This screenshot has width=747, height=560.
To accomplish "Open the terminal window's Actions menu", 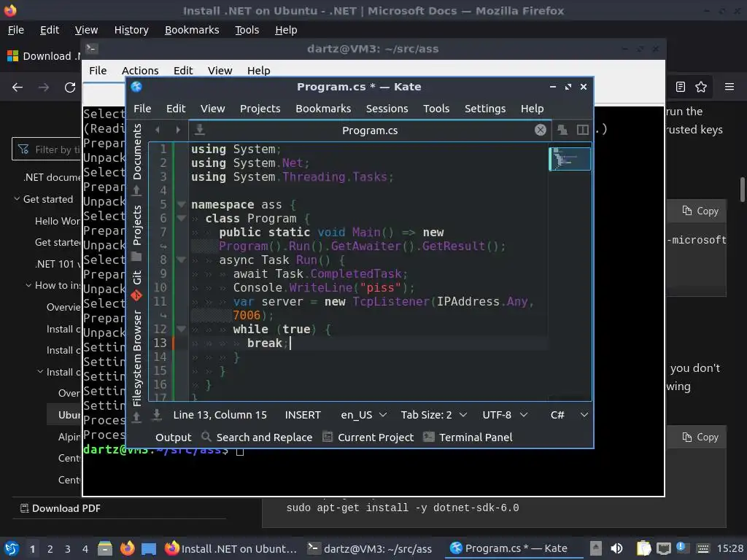I will tap(140, 71).
